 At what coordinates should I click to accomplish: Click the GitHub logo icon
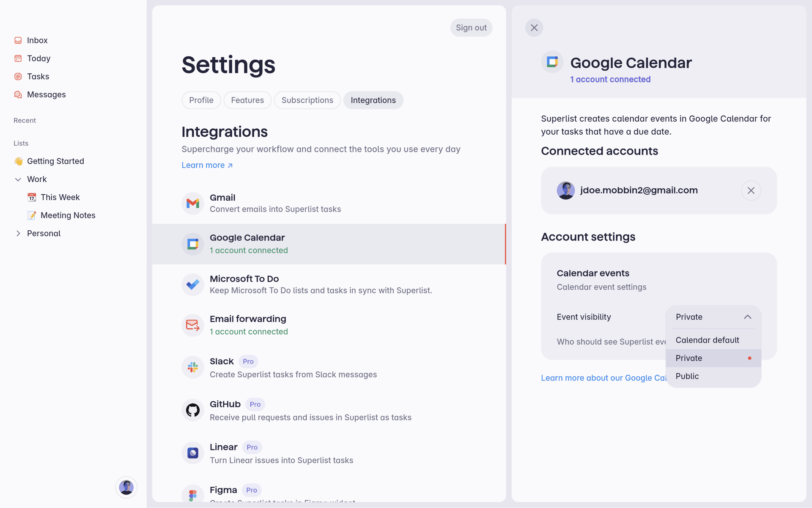pyautogui.click(x=193, y=410)
